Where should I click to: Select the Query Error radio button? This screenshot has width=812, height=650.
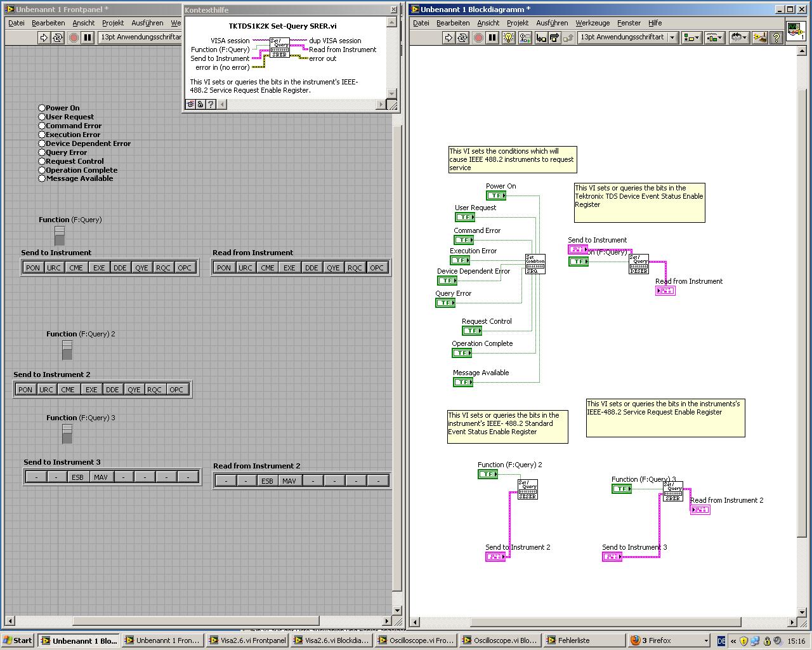[43, 152]
